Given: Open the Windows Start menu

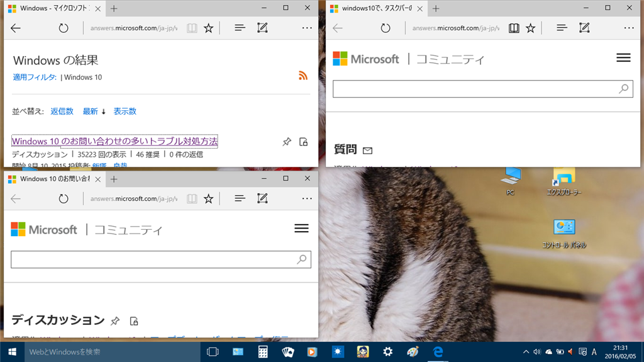Looking at the screenshot, I should (x=12, y=352).
